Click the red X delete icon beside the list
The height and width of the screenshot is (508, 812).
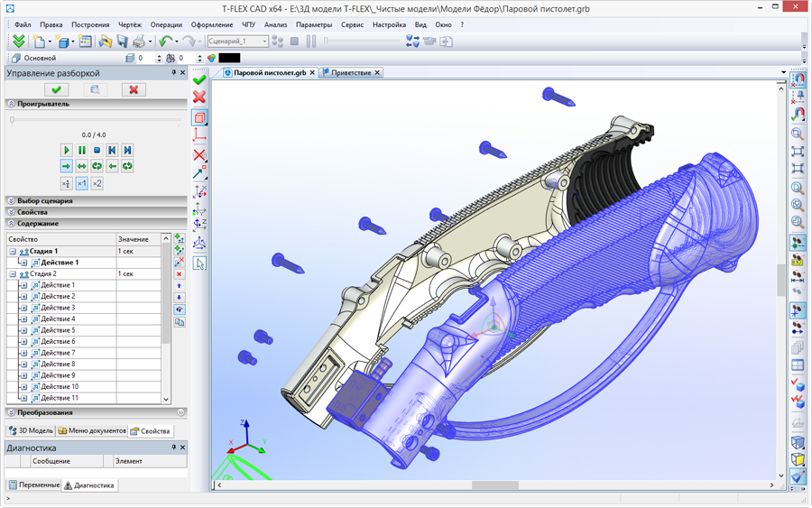pyautogui.click(x=180, y=273)
